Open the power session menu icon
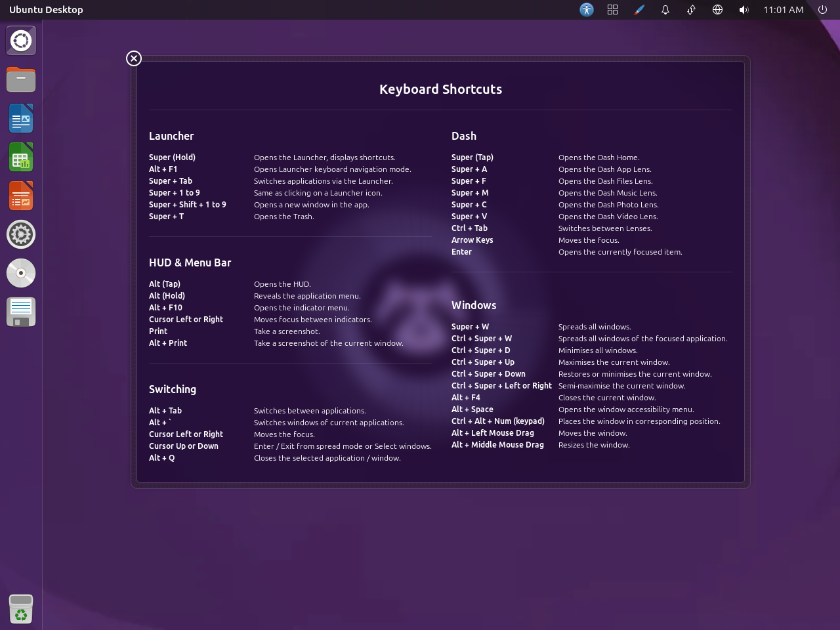The width and height of the screenshot is (840, 630). (x=822, y=10)
